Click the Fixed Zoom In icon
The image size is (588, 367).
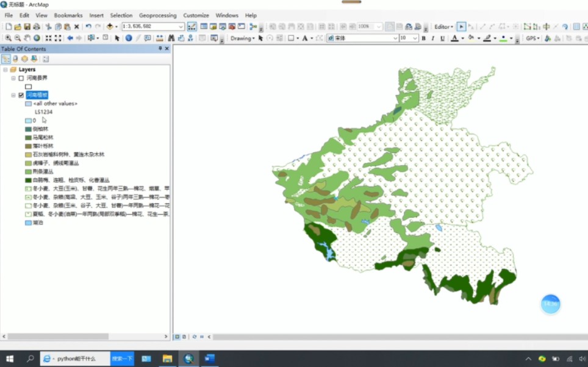click(x=48, y=38)
